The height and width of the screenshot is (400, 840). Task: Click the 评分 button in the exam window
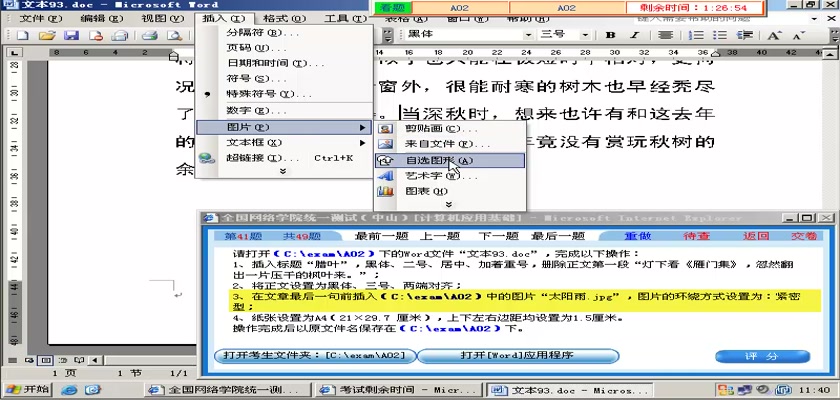click(762, 357)
